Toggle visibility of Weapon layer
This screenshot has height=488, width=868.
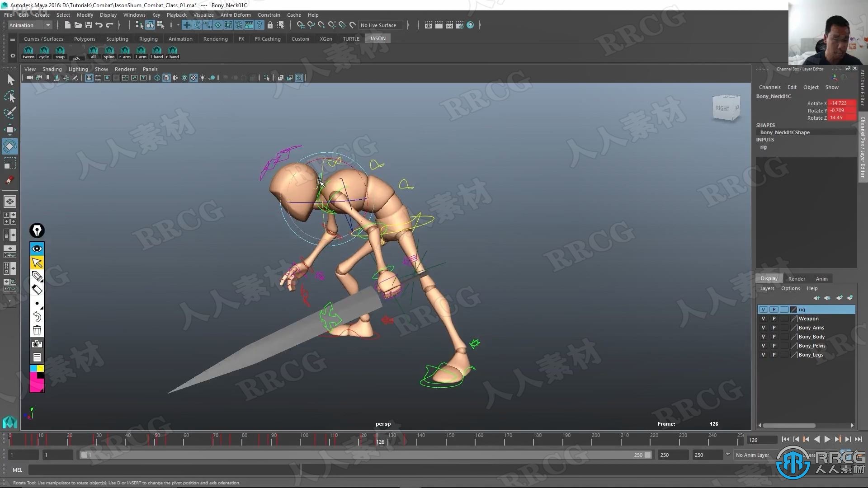coord(763,318)
